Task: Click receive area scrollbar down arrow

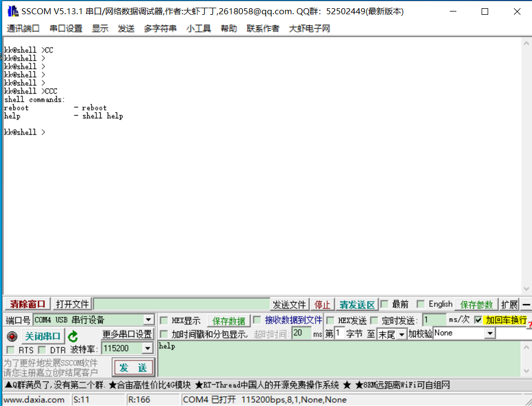Action: tap(526, 289)
